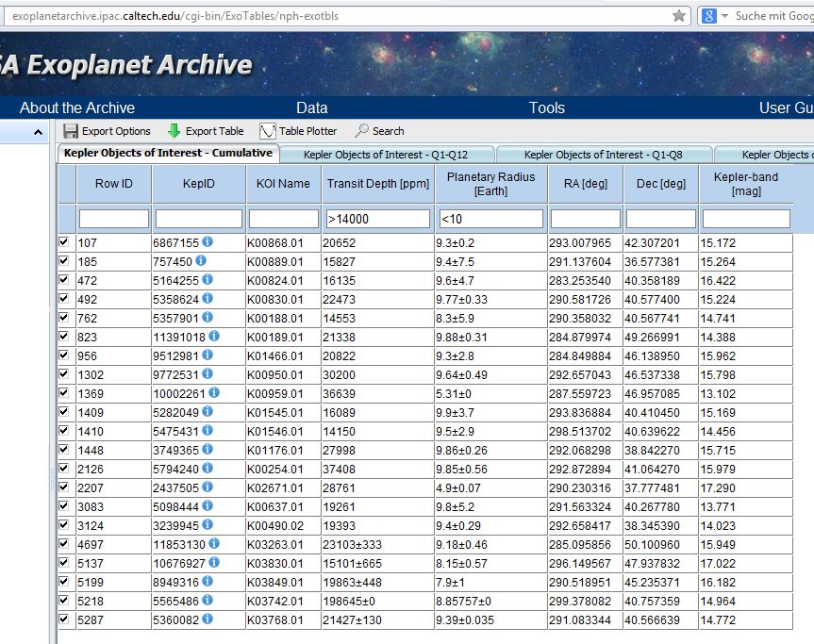Open the Tools menu
Image resolution: width=814 pixels, height=644 pixels.
click(x=546, y=107)
